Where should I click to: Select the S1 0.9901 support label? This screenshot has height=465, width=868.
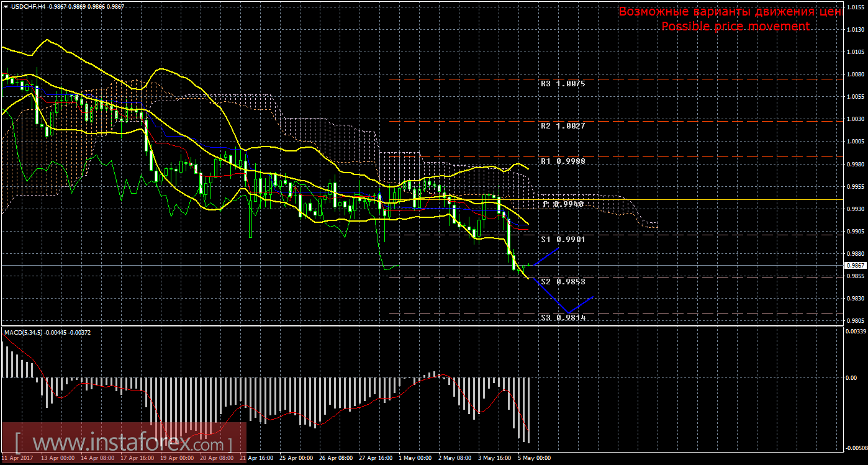(563, 239)
